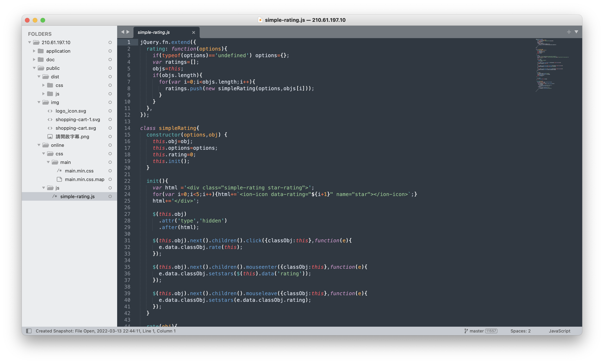This screenshot has height=364, width=604.
Task: Click the 210.61.197.10 root folder icon
Action: (x=36, y=42)
